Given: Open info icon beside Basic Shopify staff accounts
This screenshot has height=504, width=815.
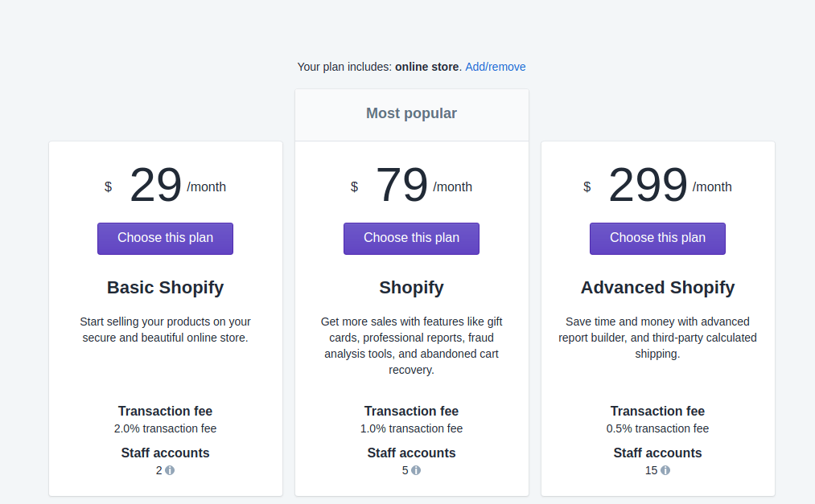Looking at the screenshot, I should click(x=170, y=470).
